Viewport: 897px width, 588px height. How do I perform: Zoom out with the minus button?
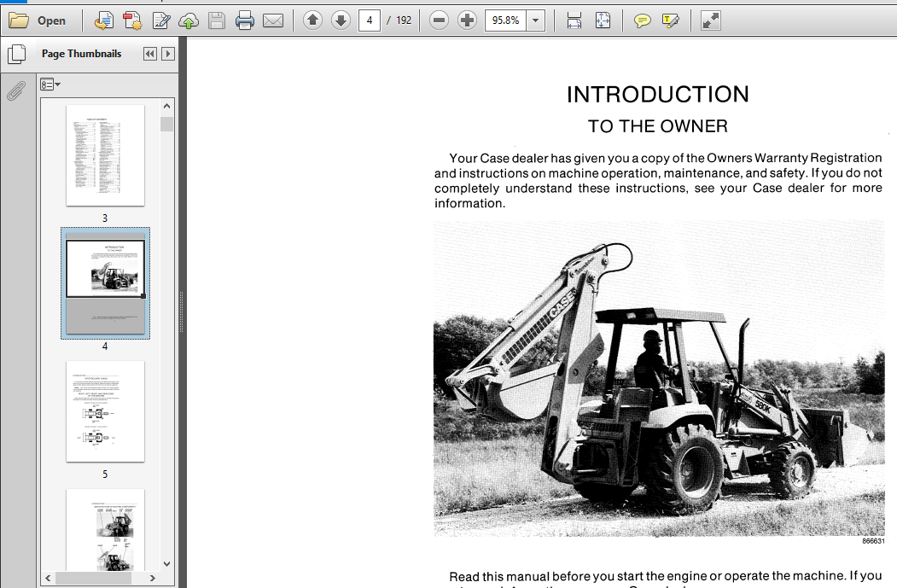click(439, 20)
